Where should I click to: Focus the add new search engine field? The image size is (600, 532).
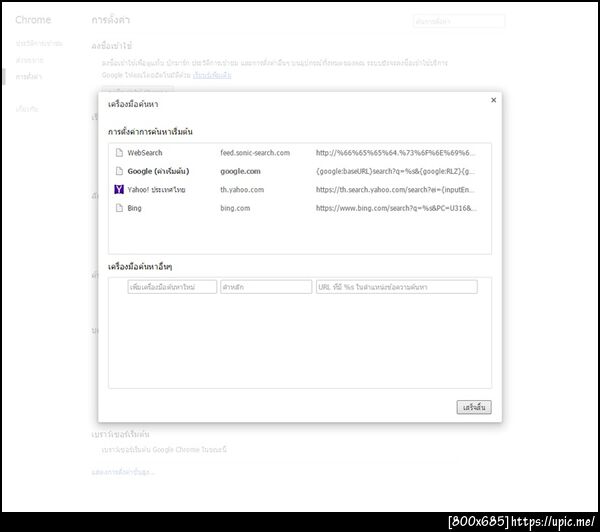[172, 287]
